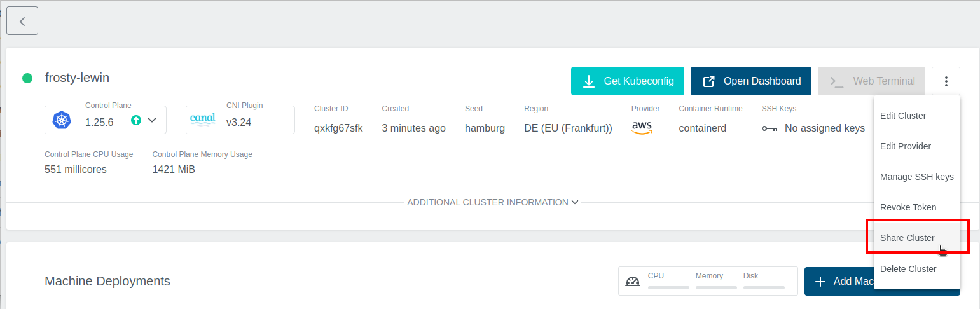The height and width of the screenshot is (309, 980).
Task: Click the Kubernetes logo in Control Plane
Action: (x=62, y=120)
